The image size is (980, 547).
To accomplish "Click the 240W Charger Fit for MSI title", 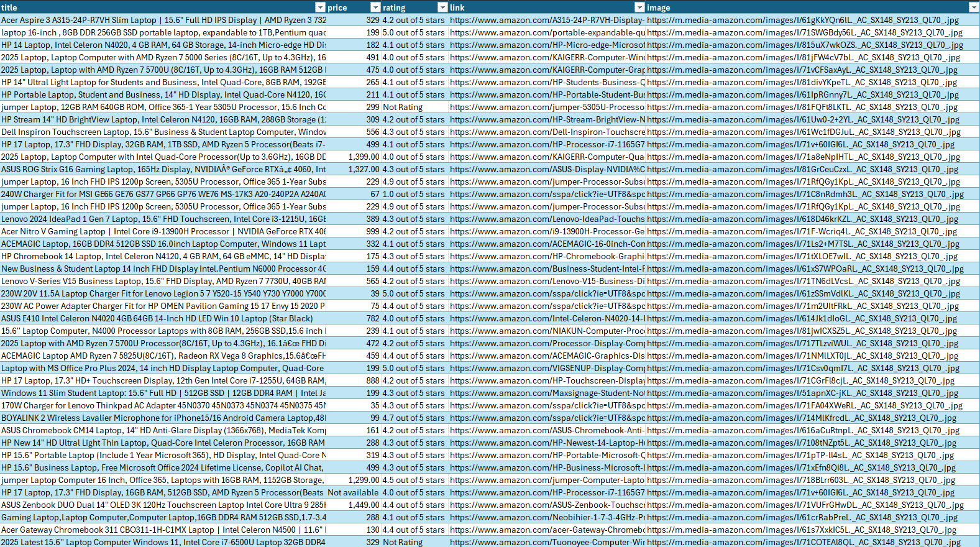I will [163, 194].
